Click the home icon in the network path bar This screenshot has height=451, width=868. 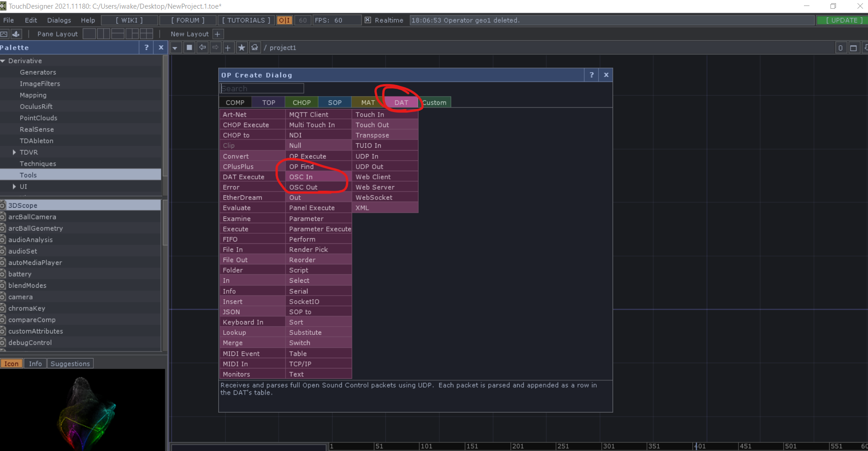(x=254, y=47)
